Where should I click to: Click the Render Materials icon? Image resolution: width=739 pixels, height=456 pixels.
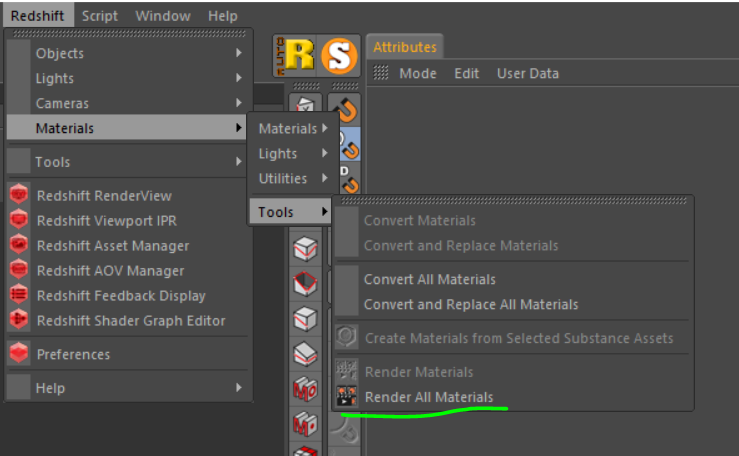(346, 371)
